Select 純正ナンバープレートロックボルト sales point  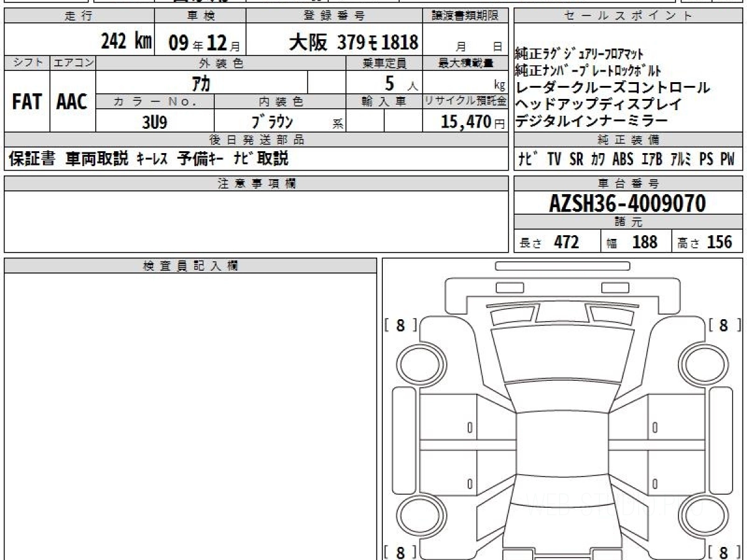tap(588, 71)
